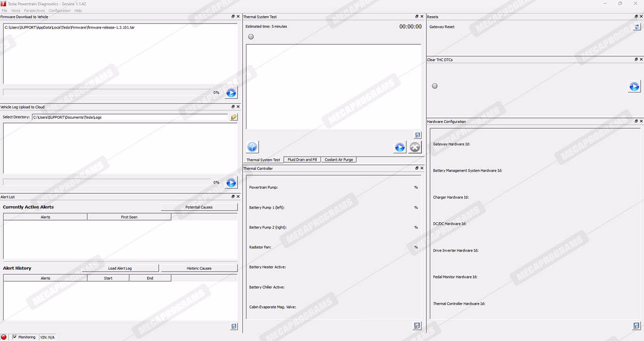Viewport: 644px width, 341px height.
Task: Click the Gateway Reset icon
Action: point(637,27)
